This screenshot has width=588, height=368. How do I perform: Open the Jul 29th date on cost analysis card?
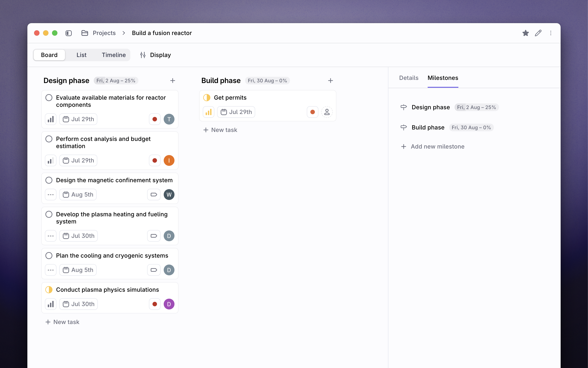pyautogui.click(x=78, y=161)
